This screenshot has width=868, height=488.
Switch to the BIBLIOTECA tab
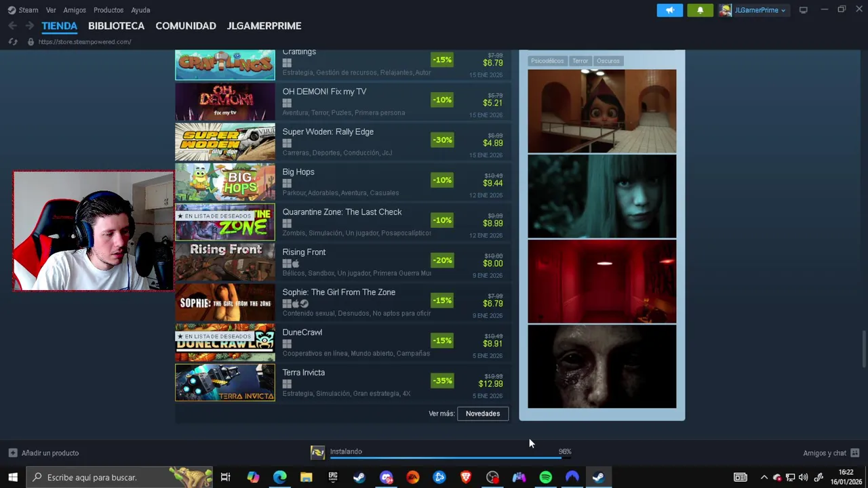pos(116,26)
